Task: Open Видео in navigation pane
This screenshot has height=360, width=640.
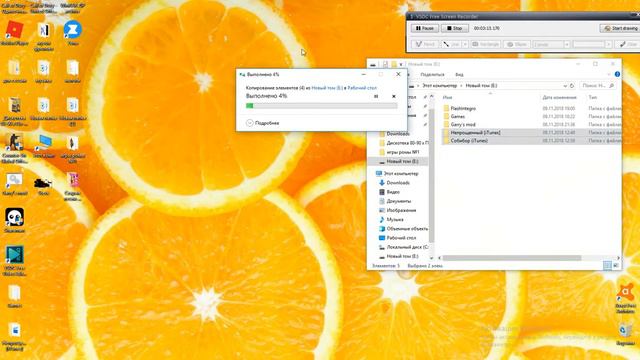Action: pyautogui.click(x=393, y=192)
